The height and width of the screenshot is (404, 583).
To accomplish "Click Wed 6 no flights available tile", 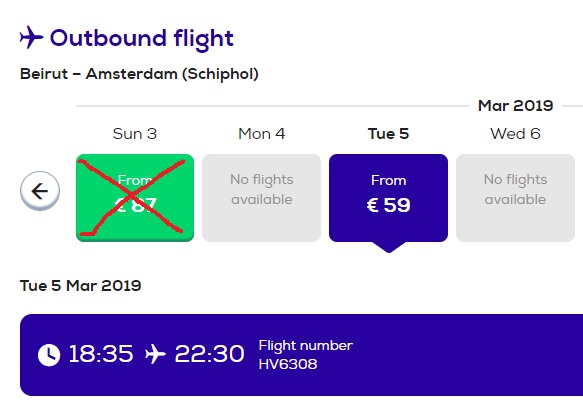I will (x=515, y=198).
